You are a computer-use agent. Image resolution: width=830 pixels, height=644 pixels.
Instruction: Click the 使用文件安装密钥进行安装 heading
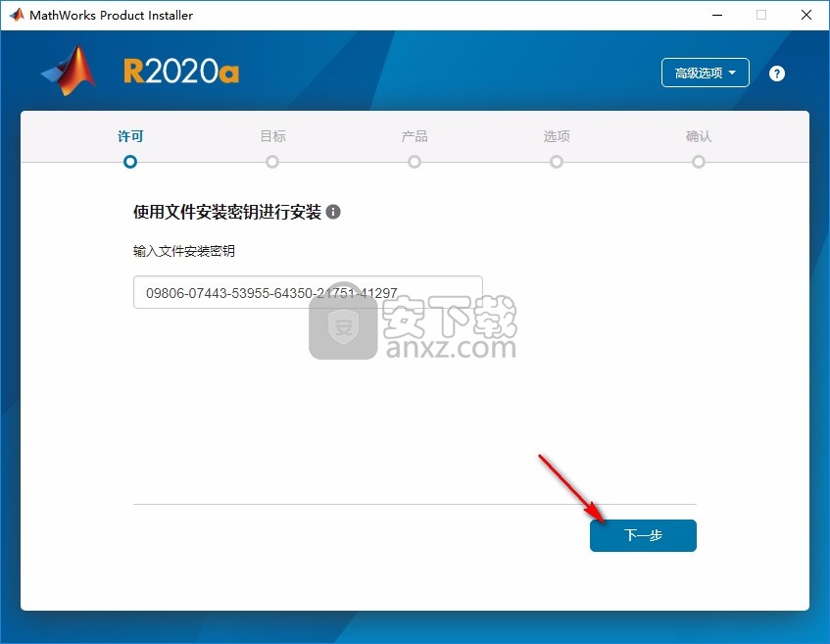(227, 212)
